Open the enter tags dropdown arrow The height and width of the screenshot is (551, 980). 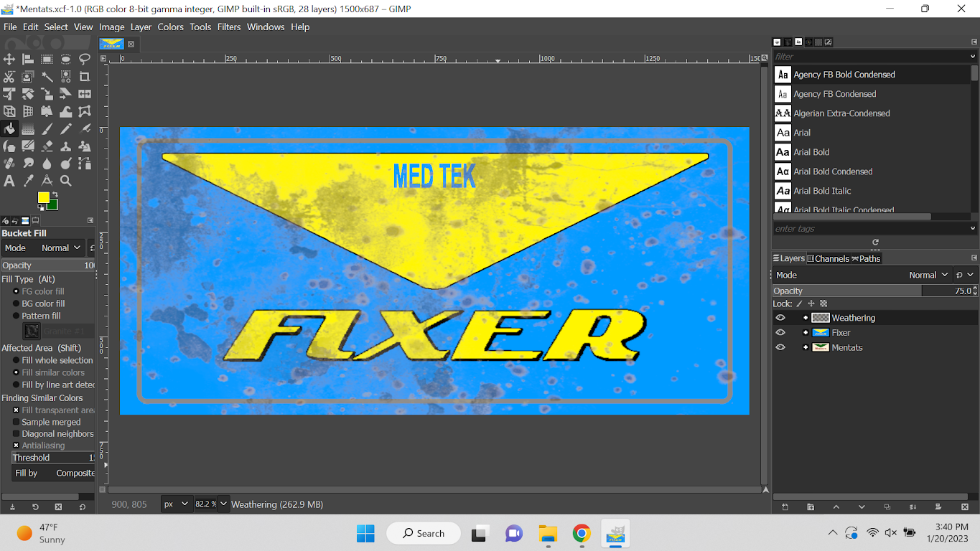click(x=973, y=228)
